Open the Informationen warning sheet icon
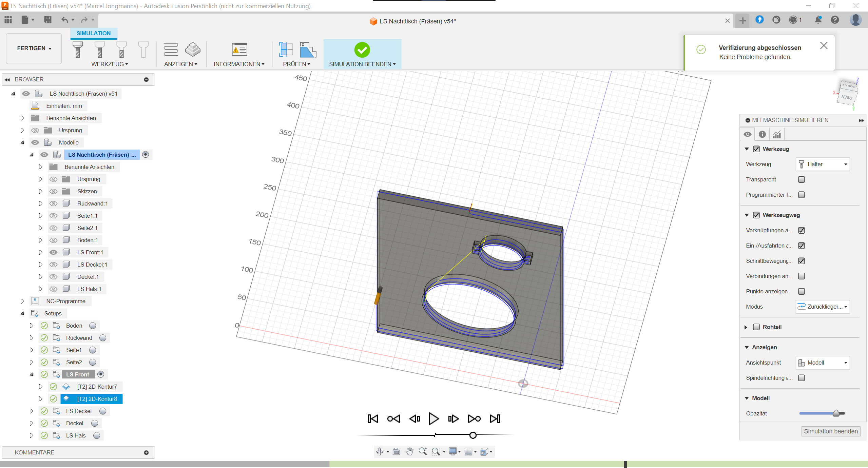Image resolution: width=868 pixels, height=468 pixels. (239, 50)
